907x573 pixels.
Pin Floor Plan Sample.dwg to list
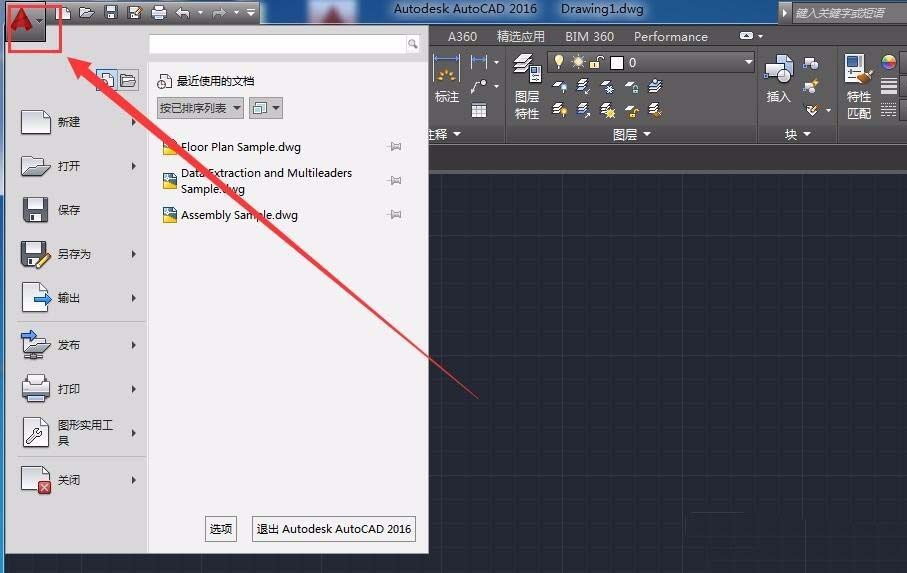coord(394,147)
